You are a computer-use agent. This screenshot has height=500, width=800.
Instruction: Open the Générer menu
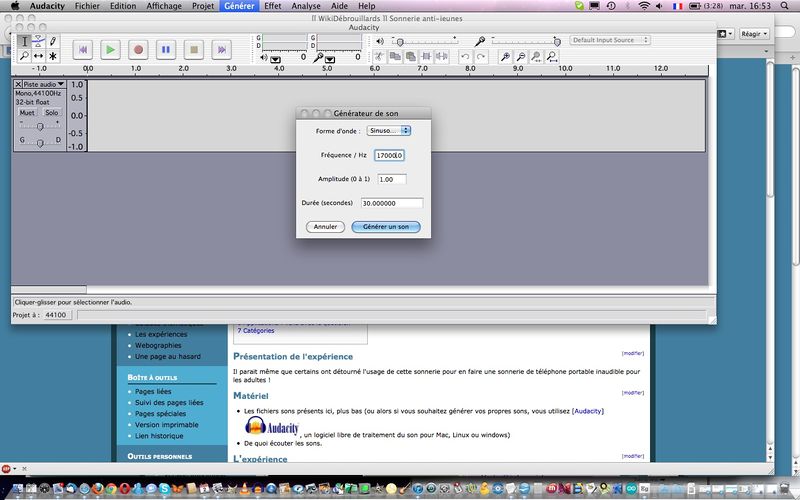238,6
